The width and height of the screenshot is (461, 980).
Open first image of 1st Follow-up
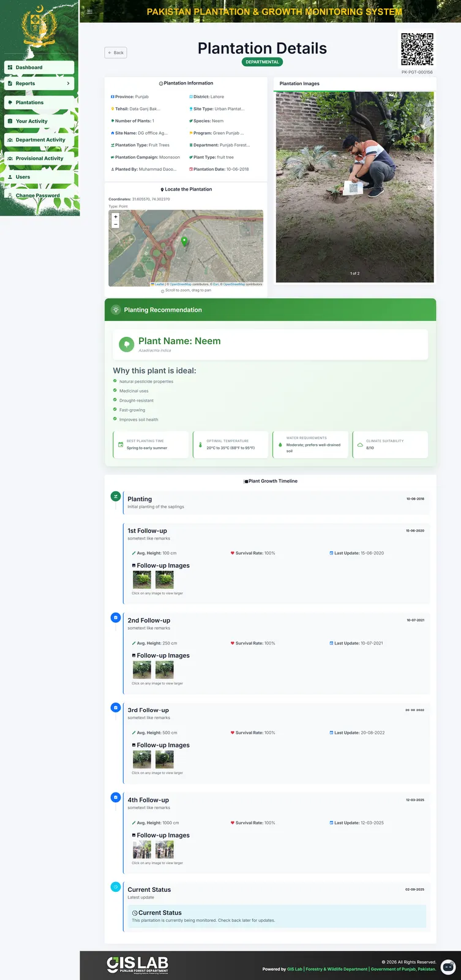click(x=142, y=579)
